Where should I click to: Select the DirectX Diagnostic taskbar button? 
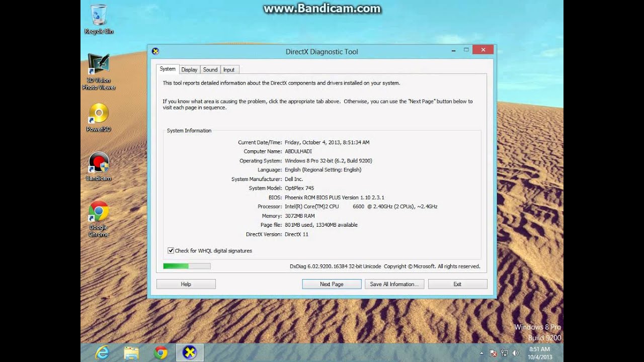click(x=190, y=353)
